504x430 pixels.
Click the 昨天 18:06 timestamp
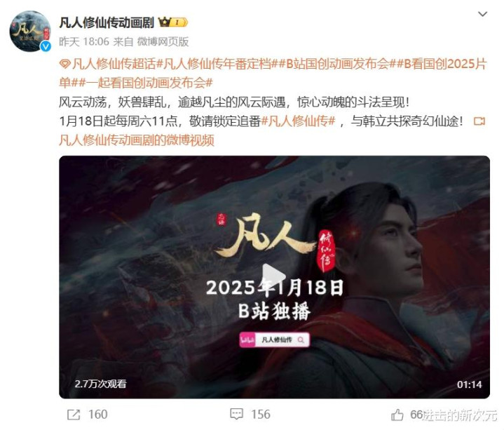84,42
